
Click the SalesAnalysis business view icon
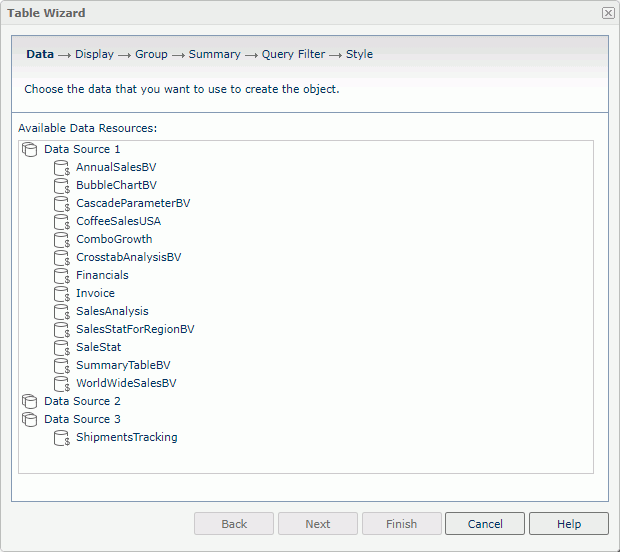click(62, 312)
